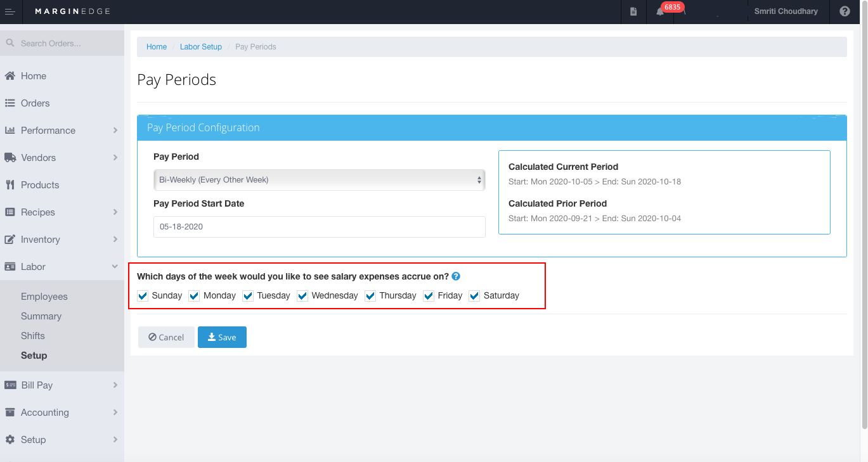
Task: Click the Home house icon in sidebar
Action: coord(10,76)
